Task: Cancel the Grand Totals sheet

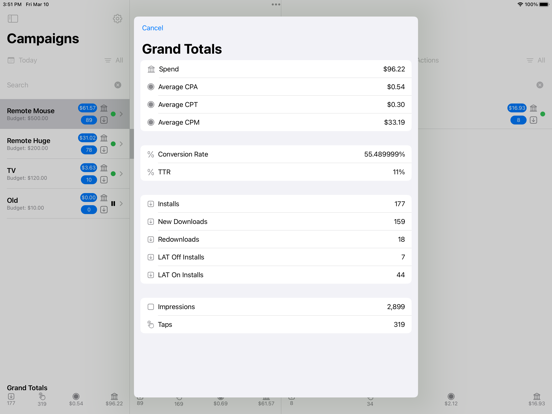Action: click(152, 28)
